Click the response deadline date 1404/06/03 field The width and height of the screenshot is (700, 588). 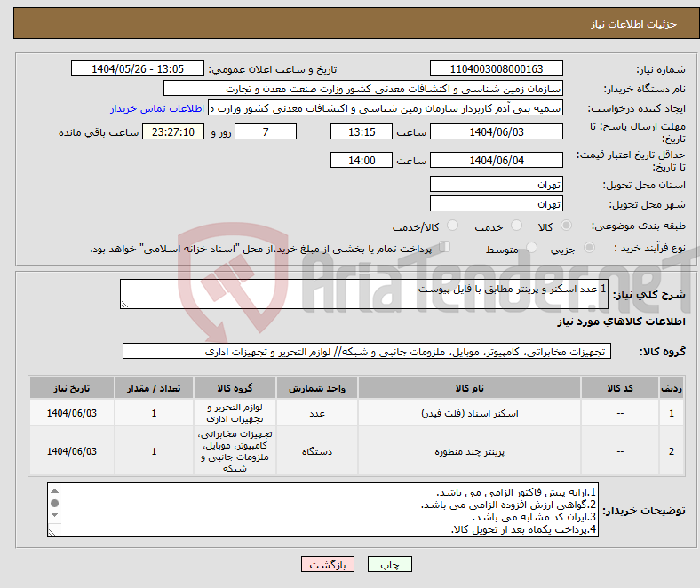coord(496,131)
